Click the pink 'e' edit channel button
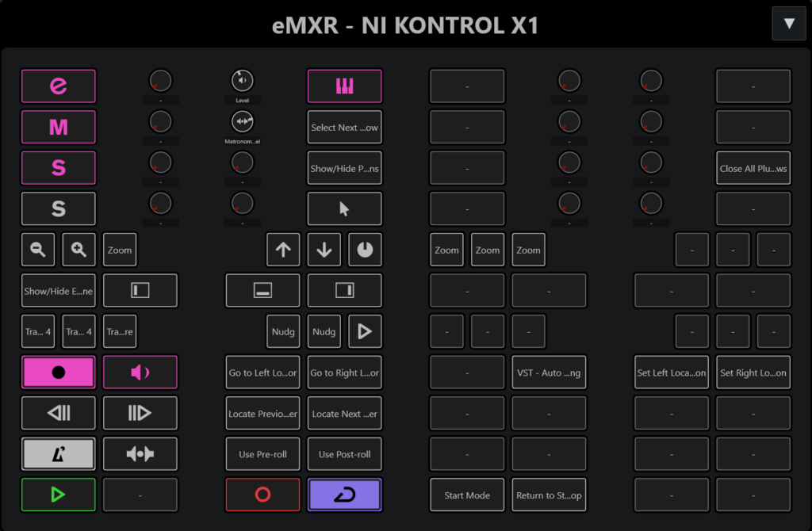 [59, 86]
